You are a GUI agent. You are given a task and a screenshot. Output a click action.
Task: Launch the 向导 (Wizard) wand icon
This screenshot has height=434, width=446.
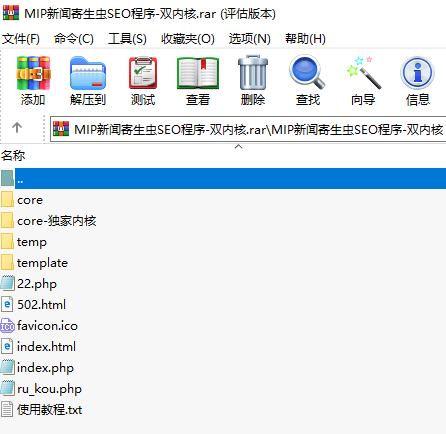coord(363,81)
